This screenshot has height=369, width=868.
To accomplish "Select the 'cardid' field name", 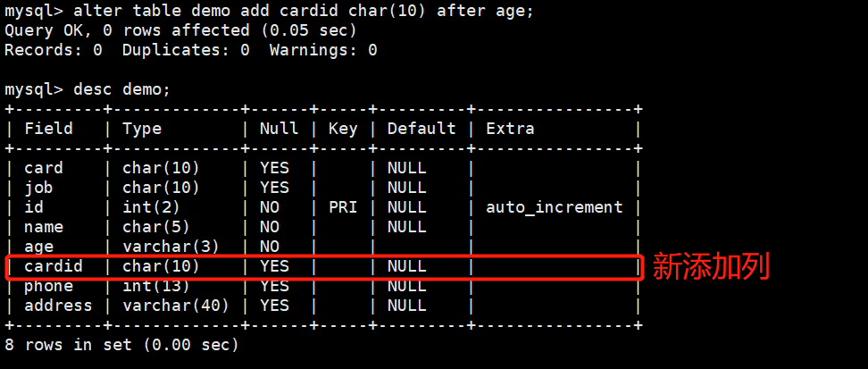I will (x=54, y=266).
